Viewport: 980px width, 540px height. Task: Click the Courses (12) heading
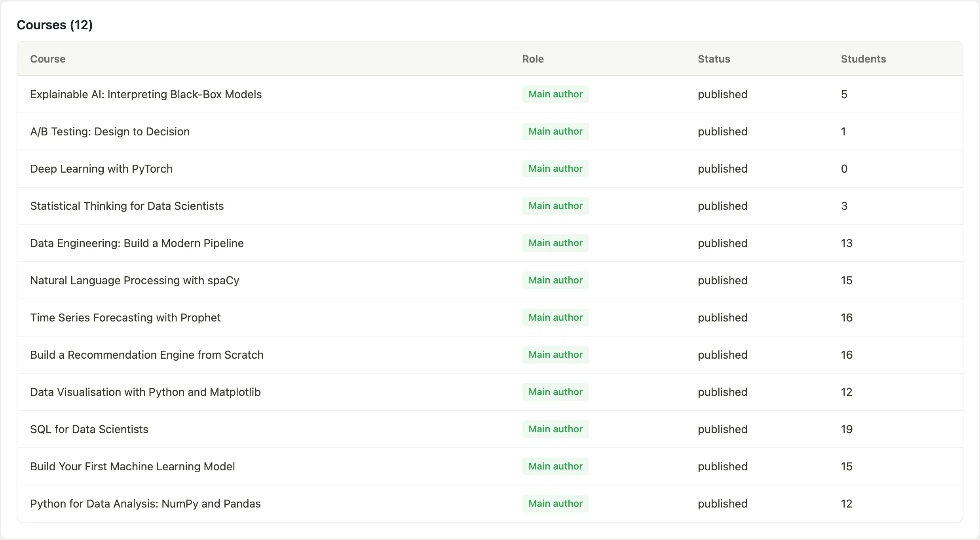pyautogui.click(x=55, y=25)
